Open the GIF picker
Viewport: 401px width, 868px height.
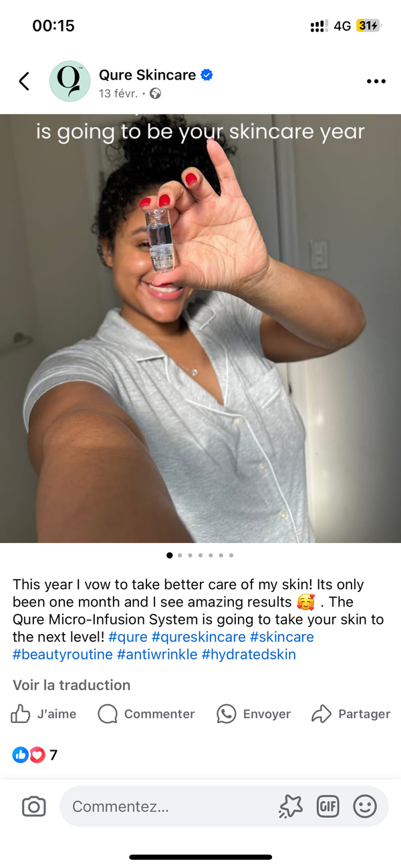pyautogui.click(x=327, y=806)
